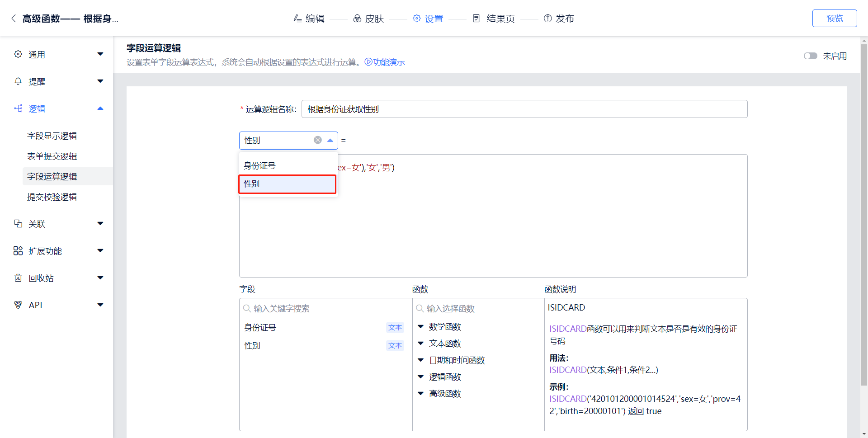Image resolution: width=868 pixels, height=438 pixels.
Task: Click the 回收站 recycle bin icon
Action: tap(18, 278)
